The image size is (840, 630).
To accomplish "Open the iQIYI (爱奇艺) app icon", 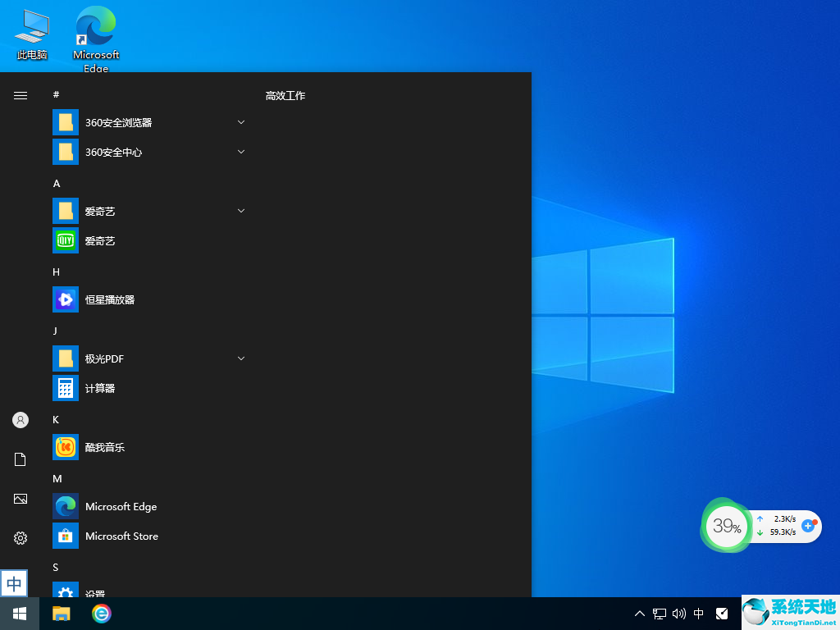I will [66, 241].
